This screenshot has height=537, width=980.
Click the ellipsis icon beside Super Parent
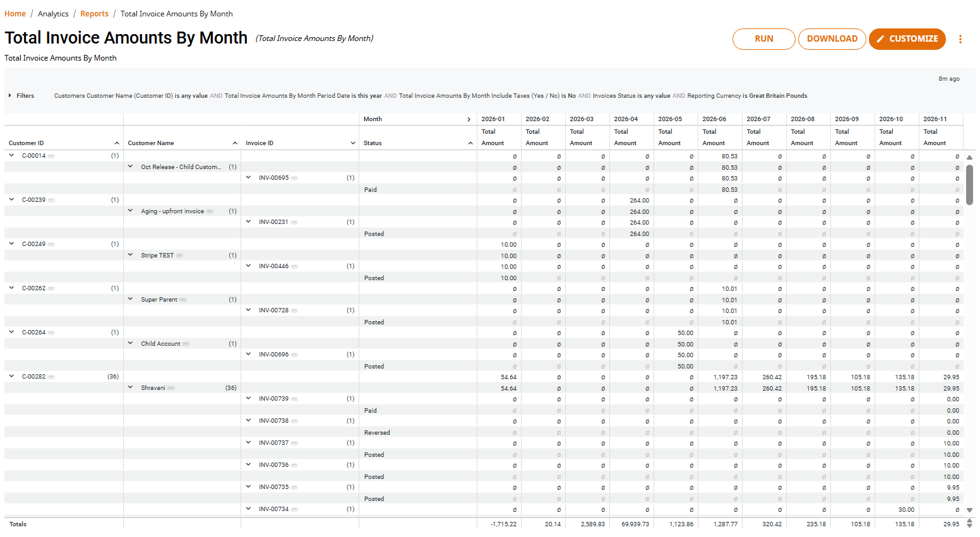click(183, 300)
